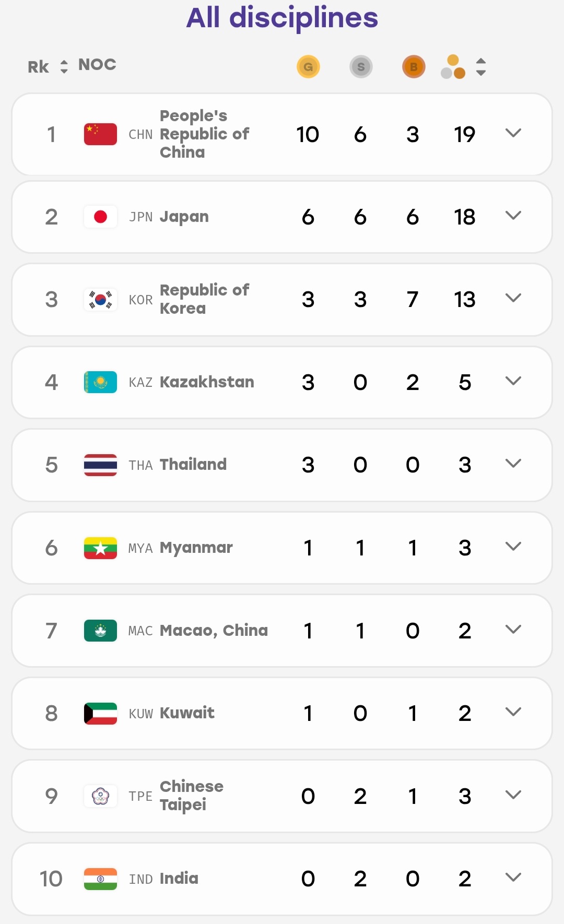Sort by the gold medal column icon
This screenshot has height=924, width=564.
[x=308, y=67]
